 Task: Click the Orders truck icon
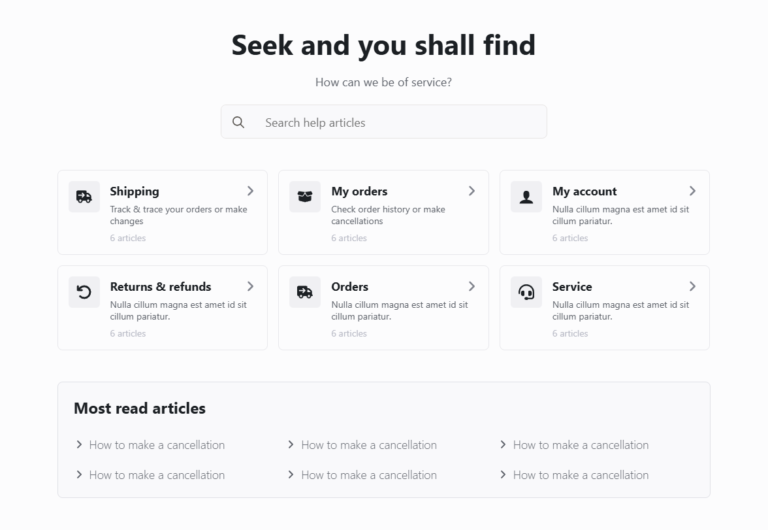[305, 292]
